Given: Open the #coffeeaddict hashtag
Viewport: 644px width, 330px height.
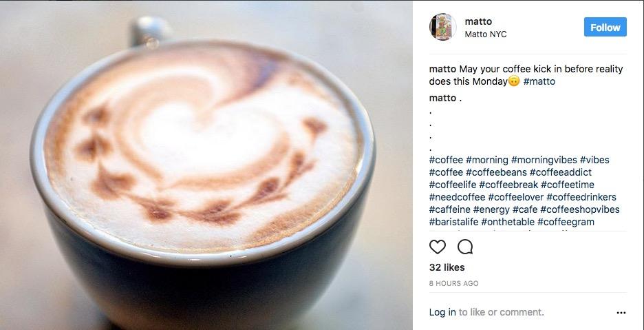Looking at the screenshot, I should click(x=561, y=172).
